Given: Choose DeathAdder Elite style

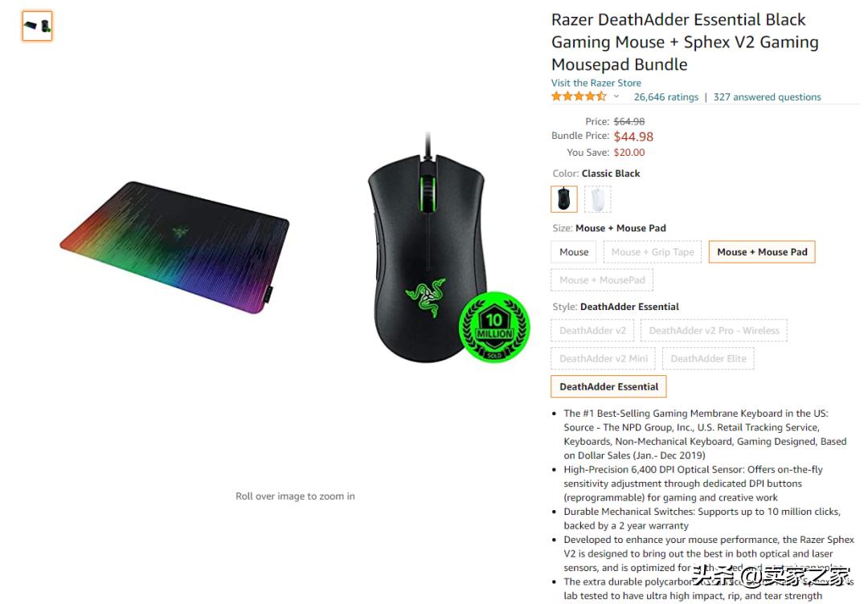Looking at the screenshot, I should (x=709, y=358).
